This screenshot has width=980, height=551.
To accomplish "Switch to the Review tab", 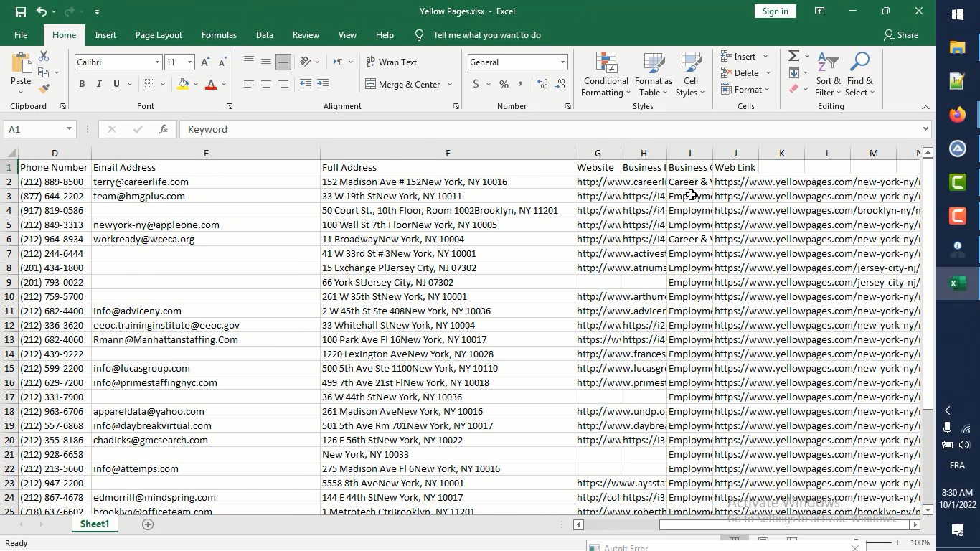I will point(306,35).
